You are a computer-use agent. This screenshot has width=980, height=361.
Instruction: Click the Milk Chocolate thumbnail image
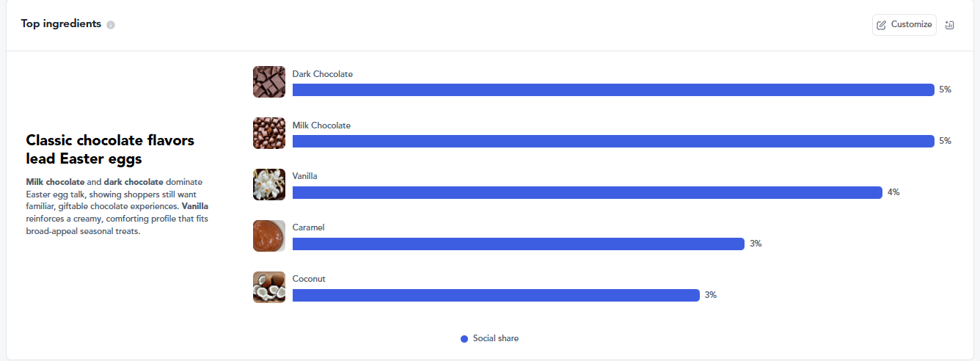269,134
